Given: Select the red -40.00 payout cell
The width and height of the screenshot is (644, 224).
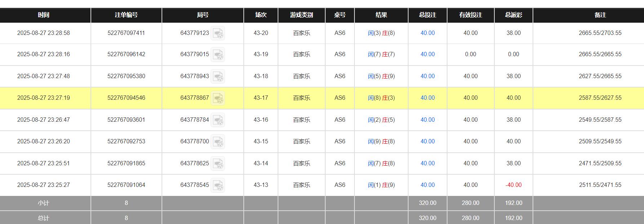Looking at the screenshot, I should point(513,185).
